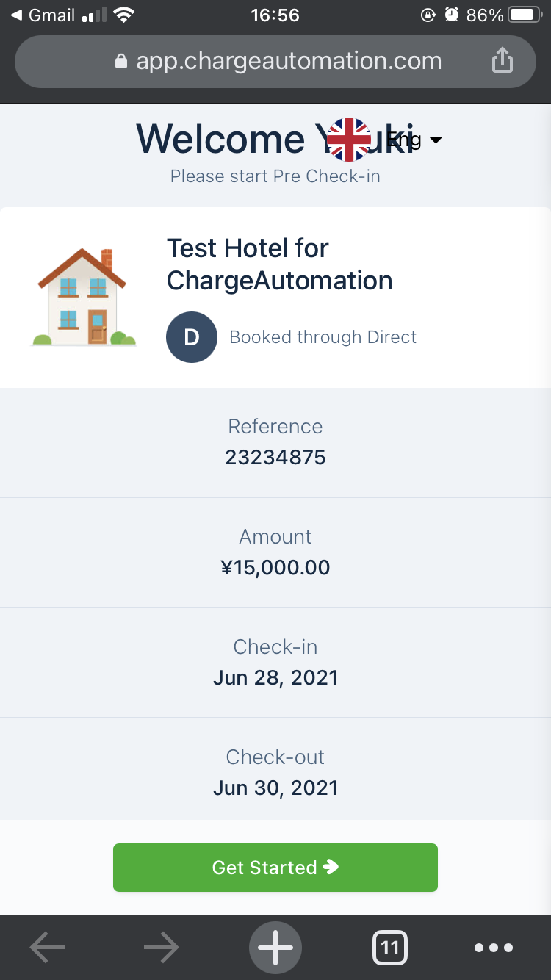This screenshot has width=551, height=980.
Task: Select the reference number 23234875
Action: [275, 458]
